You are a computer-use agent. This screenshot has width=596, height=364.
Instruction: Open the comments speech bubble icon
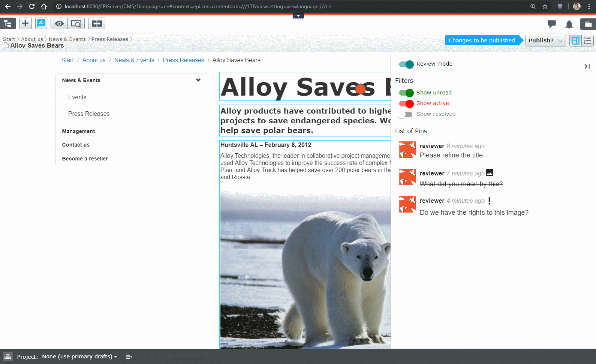tap(551, 24)
